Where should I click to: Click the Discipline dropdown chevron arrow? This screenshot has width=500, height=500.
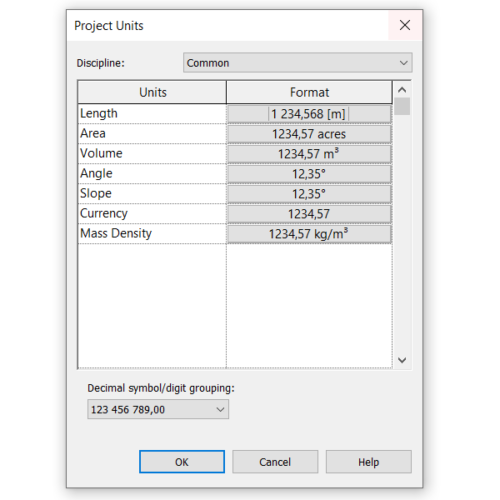403,63
